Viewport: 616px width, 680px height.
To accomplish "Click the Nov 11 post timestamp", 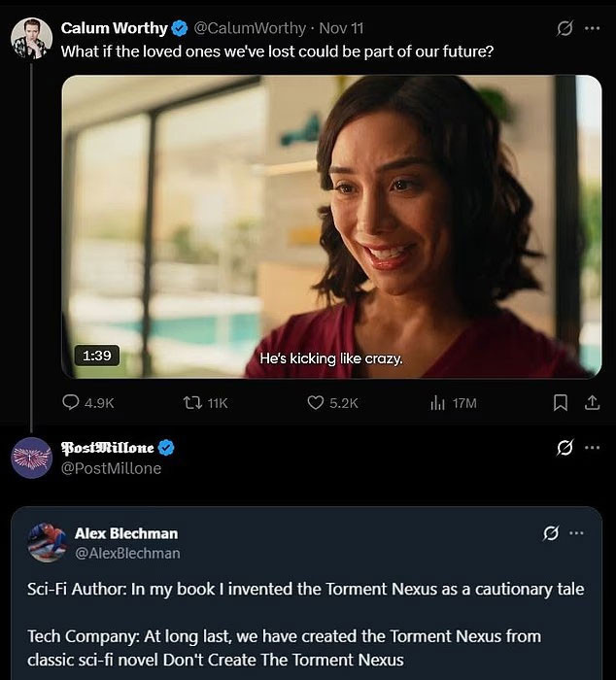I will (342, 28).
